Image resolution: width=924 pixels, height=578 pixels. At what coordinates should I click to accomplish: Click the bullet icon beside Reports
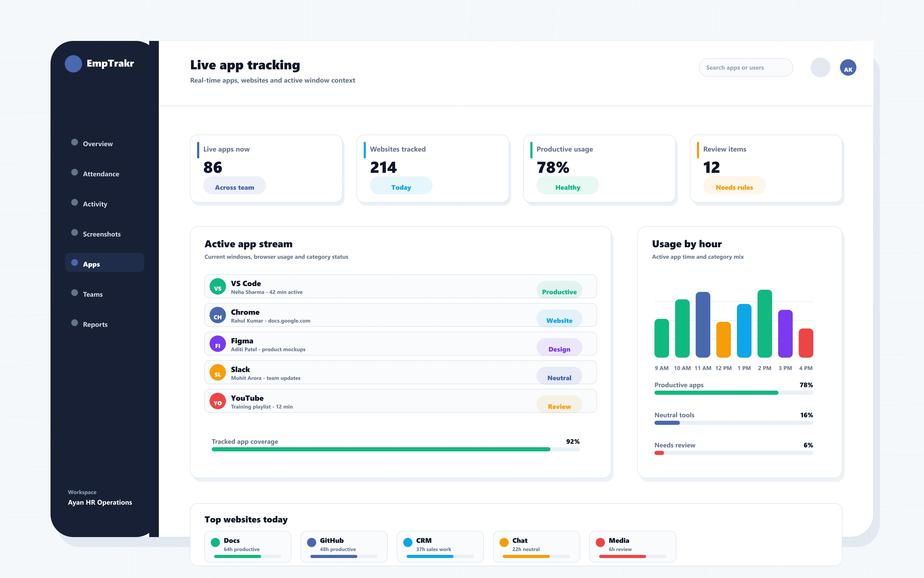[x=74, y=323]
